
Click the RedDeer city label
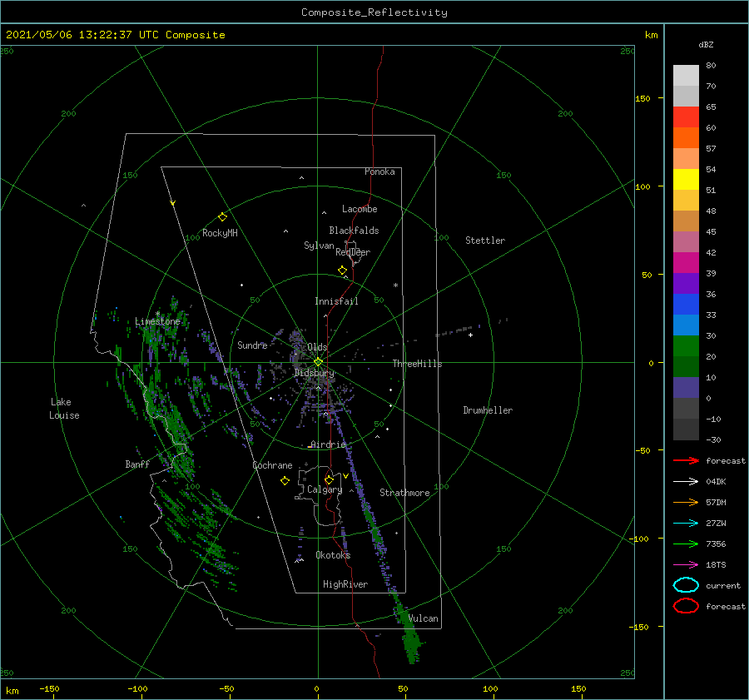click(353, 252)
